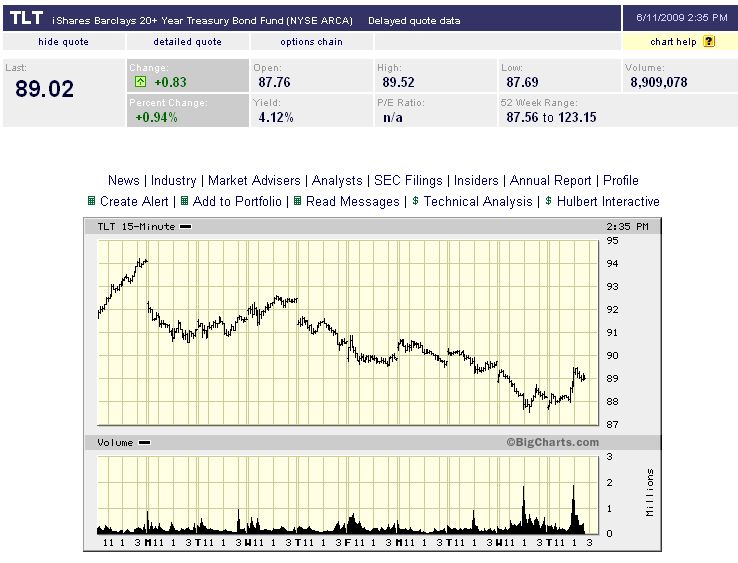Click the TLT 15-Minute legend marker
The image size is (738, 563).
(186, 227)
